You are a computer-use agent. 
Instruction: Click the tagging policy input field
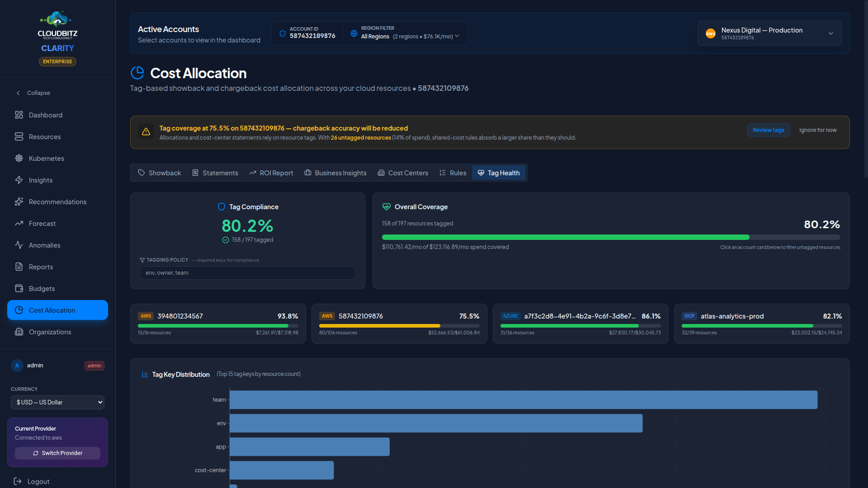coord(247,273)
